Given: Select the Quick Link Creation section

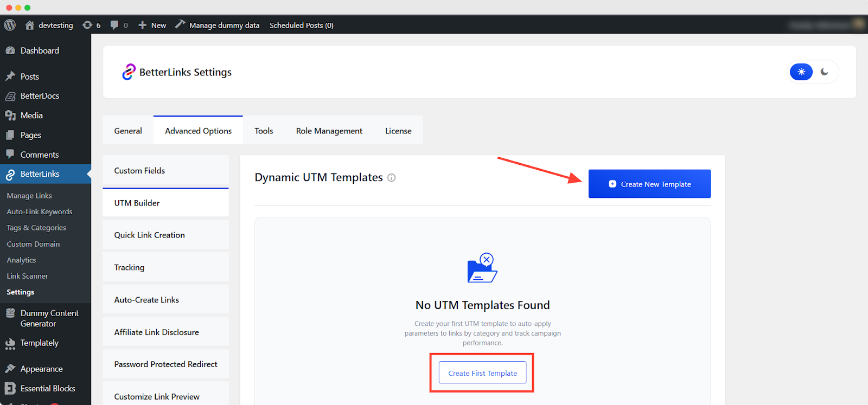Looking at the screenshot, I should coord(149,235).
